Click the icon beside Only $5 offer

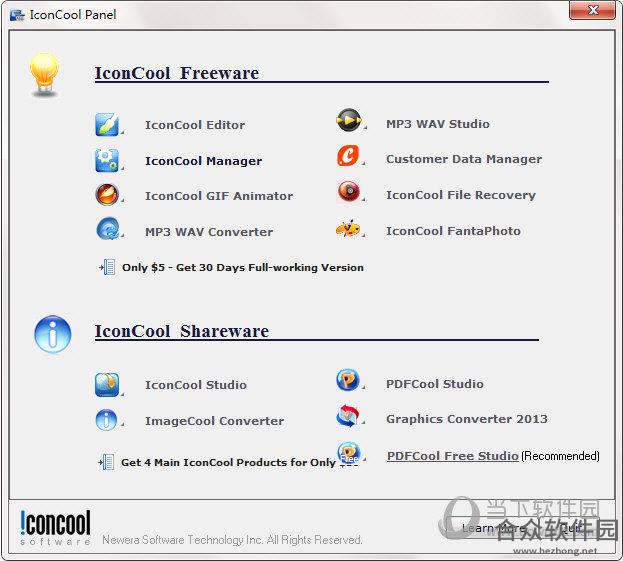(x=107, y=267)
